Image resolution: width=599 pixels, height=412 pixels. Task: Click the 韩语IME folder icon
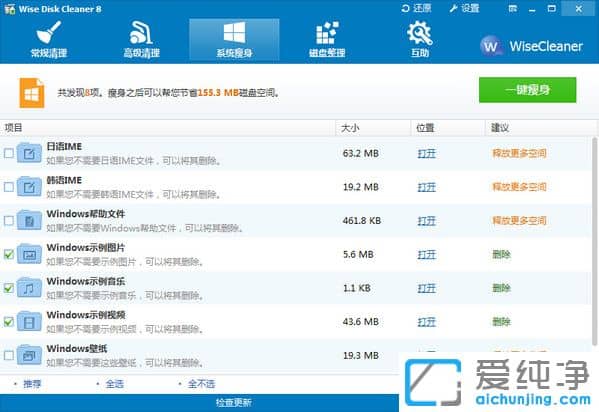point(29,187)
